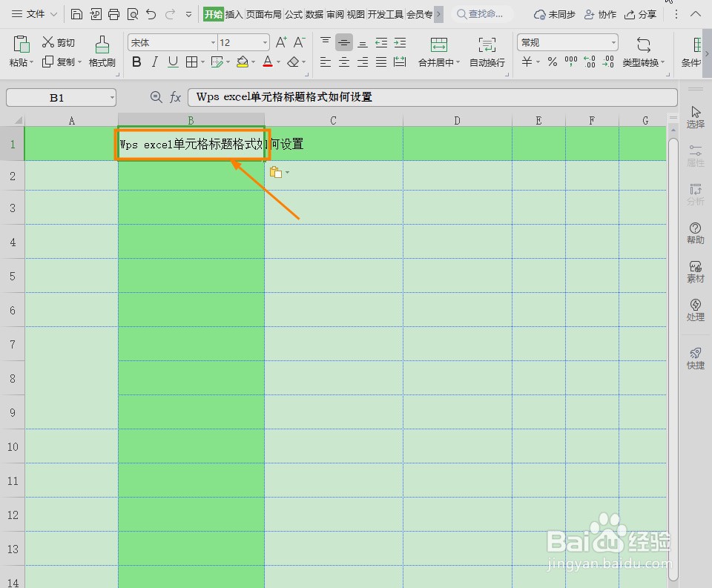Toggle Underline formatting

coord(173,62)
